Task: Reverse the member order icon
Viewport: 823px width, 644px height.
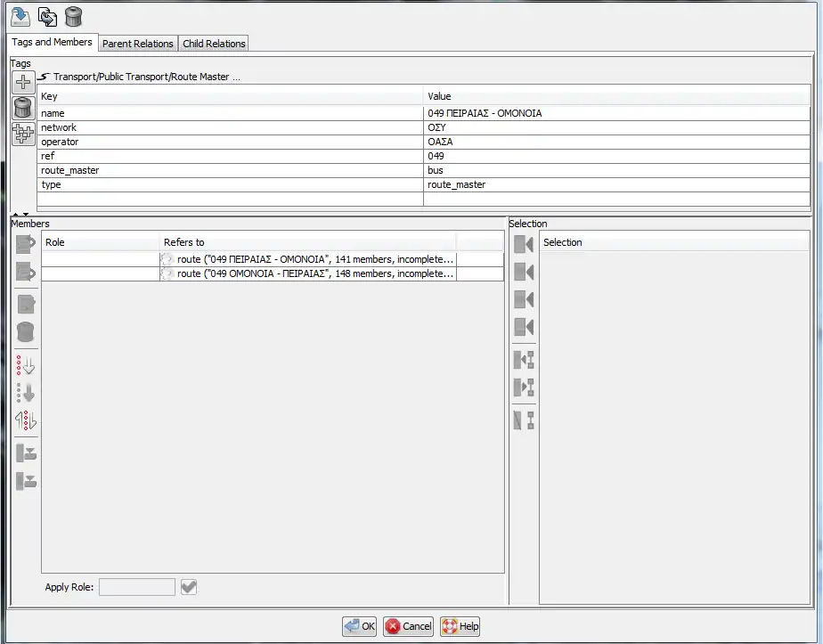Action: pos(26,420)
